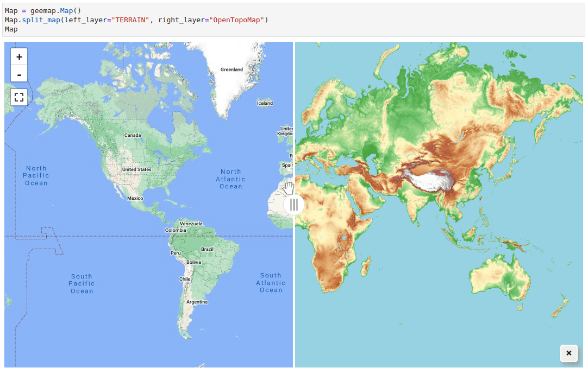588x374 pixels.
Task: Click the Iceland label
Action: 266,103
